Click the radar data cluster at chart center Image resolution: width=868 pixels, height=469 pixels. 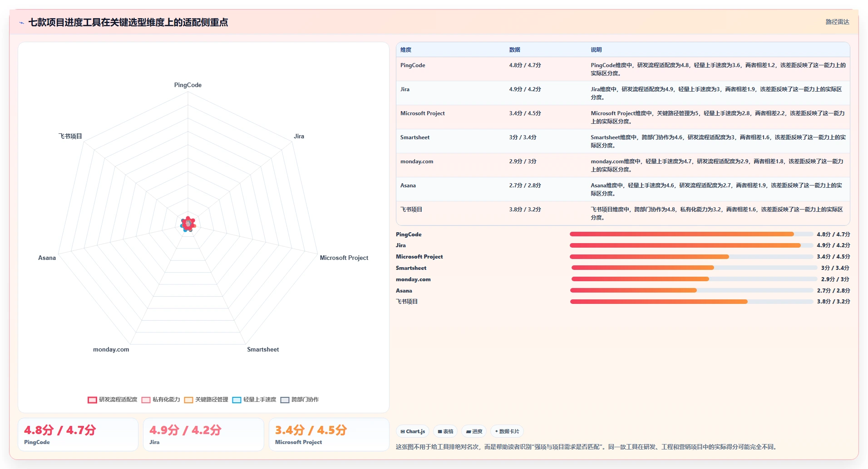coord(188,224)
